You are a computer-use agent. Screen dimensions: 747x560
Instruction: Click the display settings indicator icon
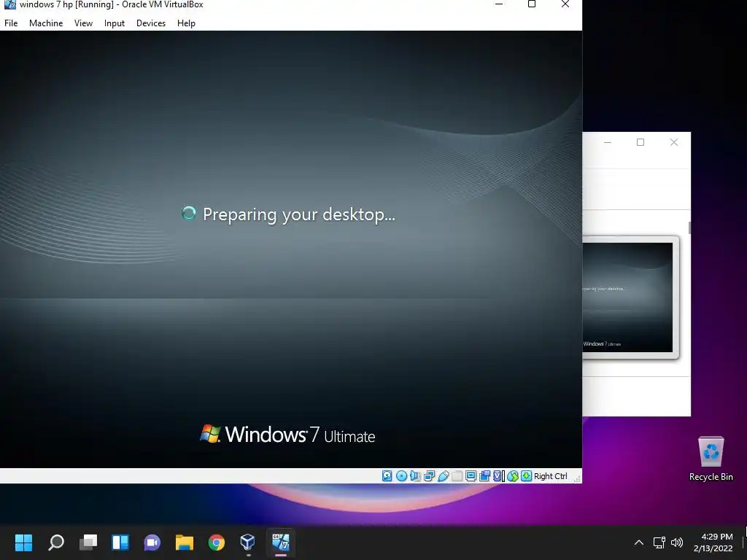click(x=471, y=475)
